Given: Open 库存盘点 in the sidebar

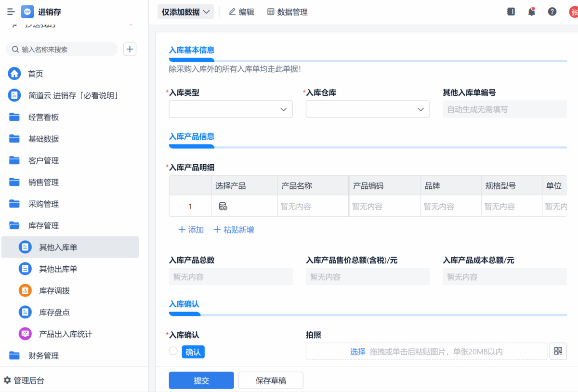Looking at the screenshot, I should coord(54,313).
